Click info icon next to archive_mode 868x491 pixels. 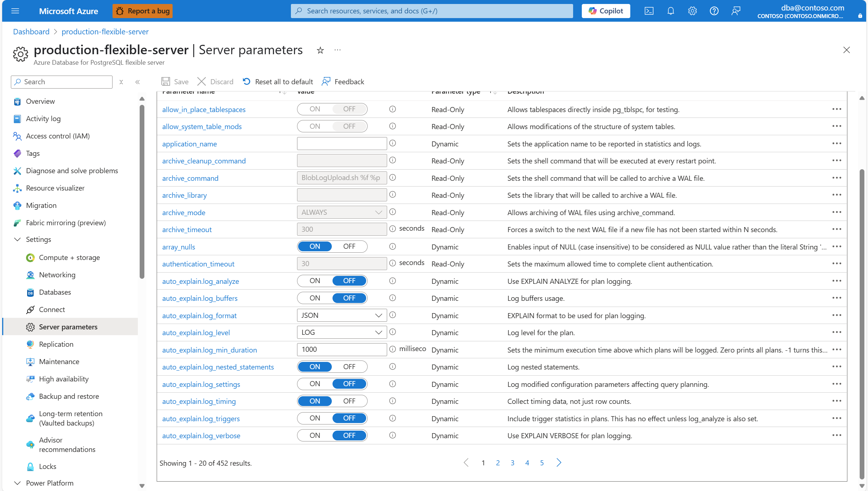click(393, 212)
